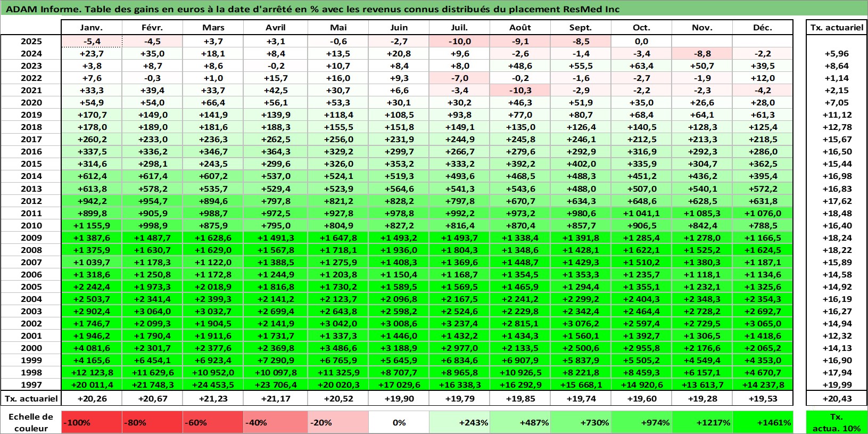The width and height of the screenshot is (868, 434).
Task: Click the Août column header
Action: [520, 27]
